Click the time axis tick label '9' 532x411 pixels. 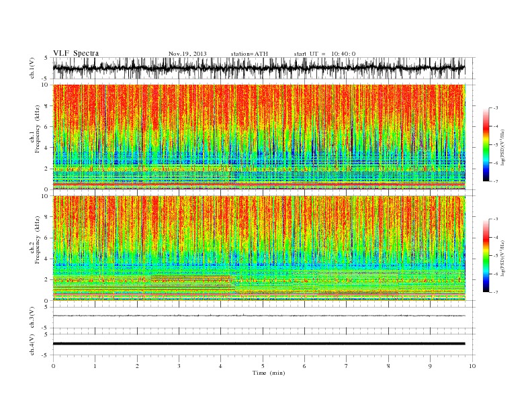[x=430, y=366]
